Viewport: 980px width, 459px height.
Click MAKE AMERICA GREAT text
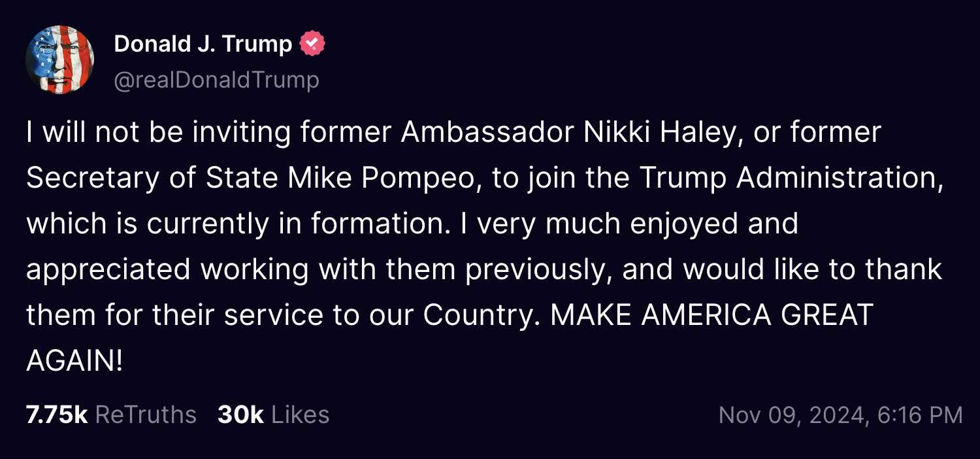tap(711, 315)
